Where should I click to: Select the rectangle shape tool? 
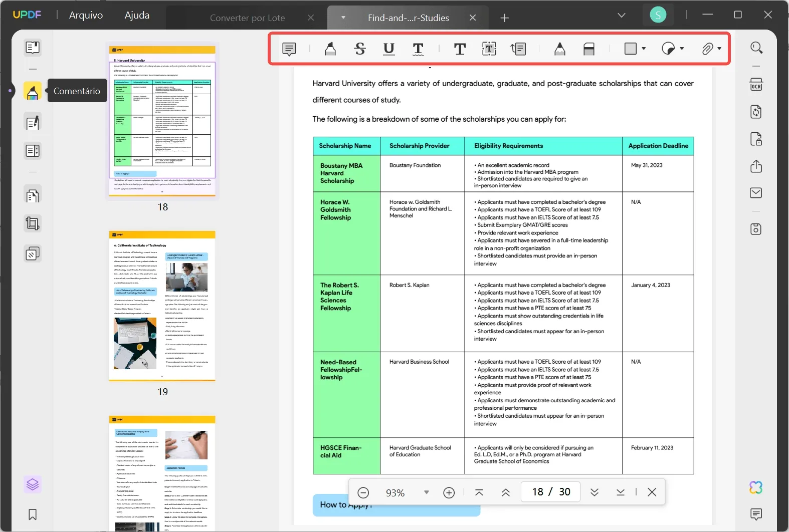(x=631, y=49)
